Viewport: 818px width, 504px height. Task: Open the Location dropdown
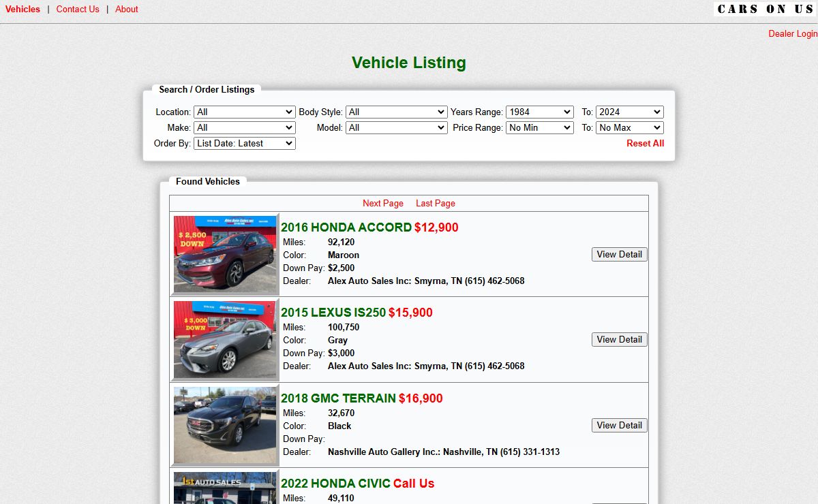click(245, 112)
